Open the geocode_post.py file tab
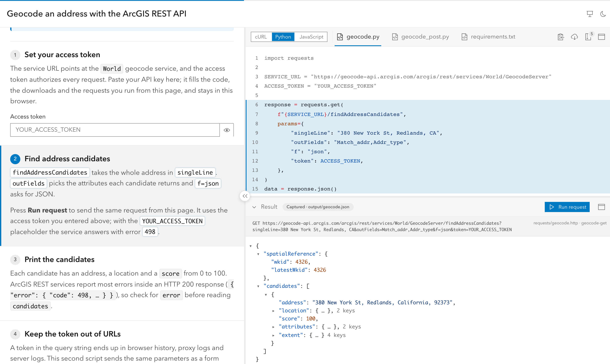This screenshot has width=610, height=364. (420, 37)
